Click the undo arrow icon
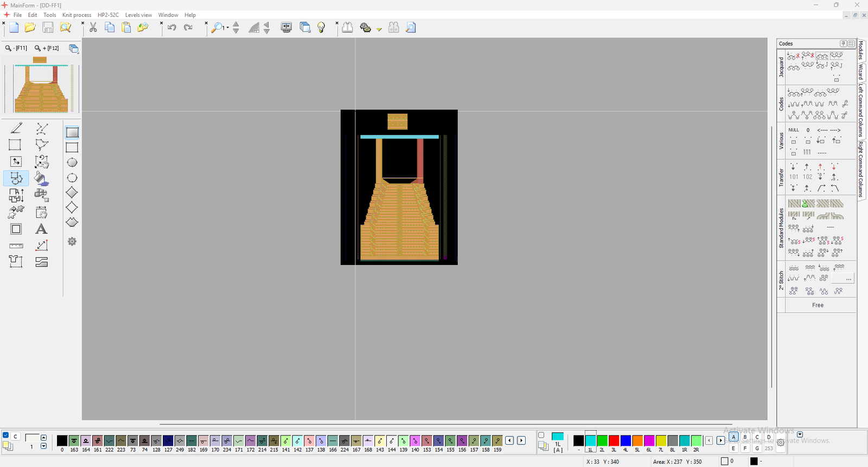This screenshot has width=868, height=467. click(172, 28)
